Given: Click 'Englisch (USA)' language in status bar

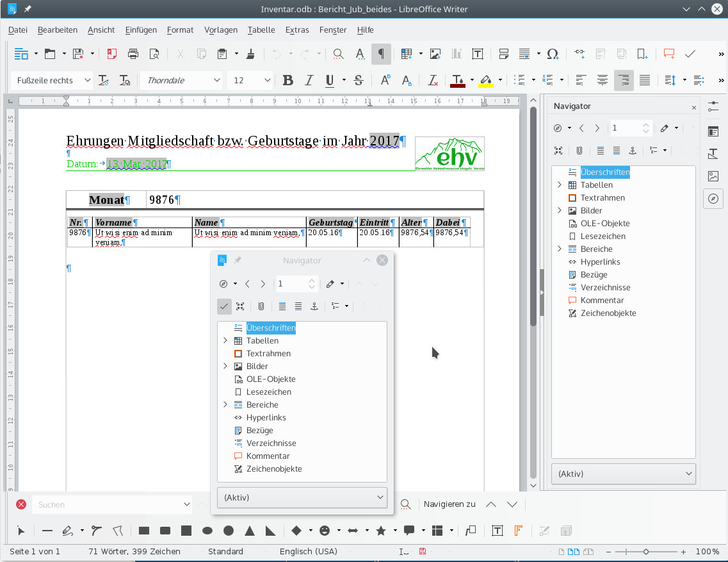Looking at the screenshot, I should click(308, 552).
